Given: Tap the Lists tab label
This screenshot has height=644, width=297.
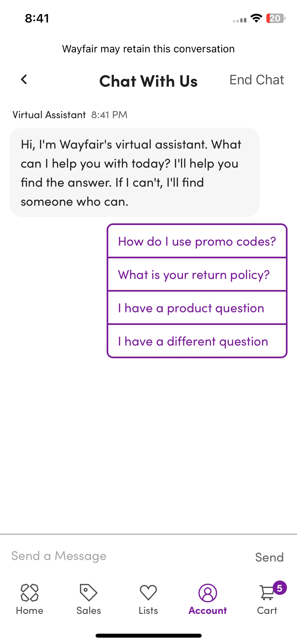Looking at the screenshot, I should pos(148,611).
